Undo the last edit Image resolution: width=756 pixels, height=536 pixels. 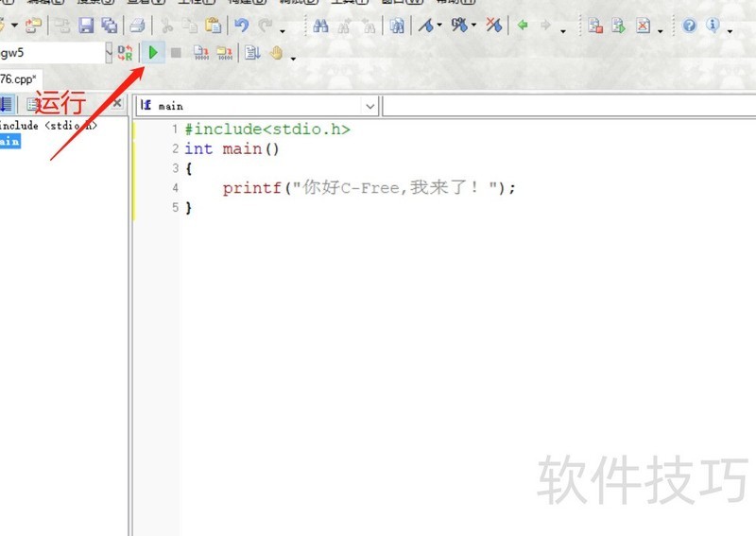tap(242, 26)
